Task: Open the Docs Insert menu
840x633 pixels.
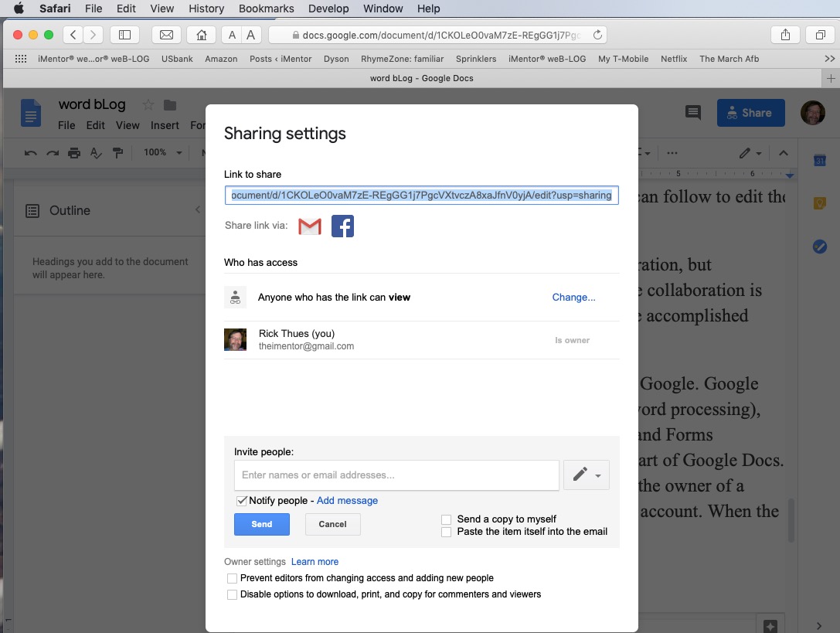Action: click(x=165, y=125)
